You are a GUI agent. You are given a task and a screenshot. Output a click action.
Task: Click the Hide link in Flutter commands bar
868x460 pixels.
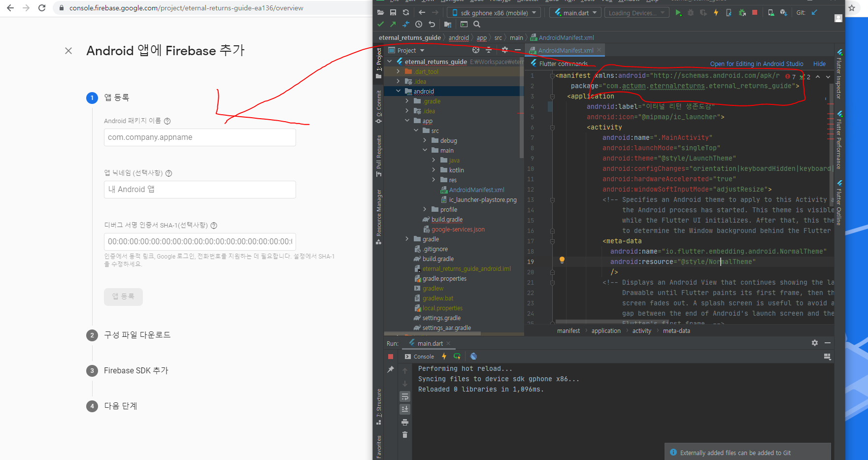(x=819, y=64)
